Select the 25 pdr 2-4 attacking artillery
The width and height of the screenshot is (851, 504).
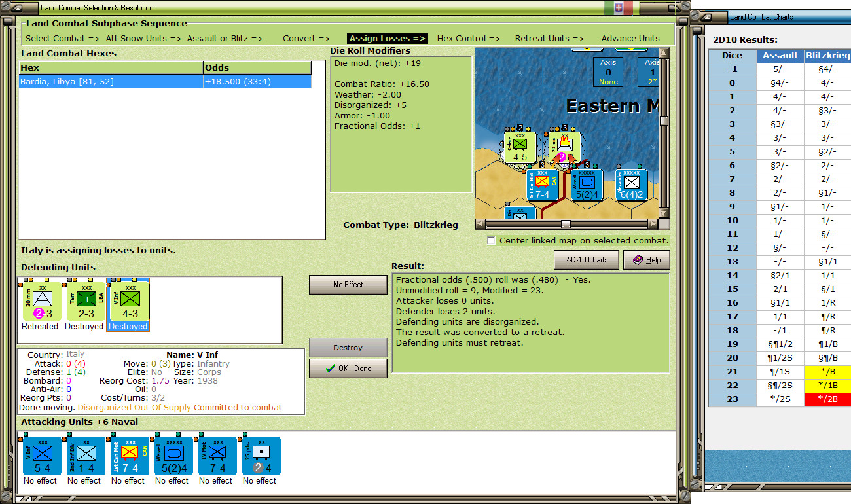(x=261, y=456)
